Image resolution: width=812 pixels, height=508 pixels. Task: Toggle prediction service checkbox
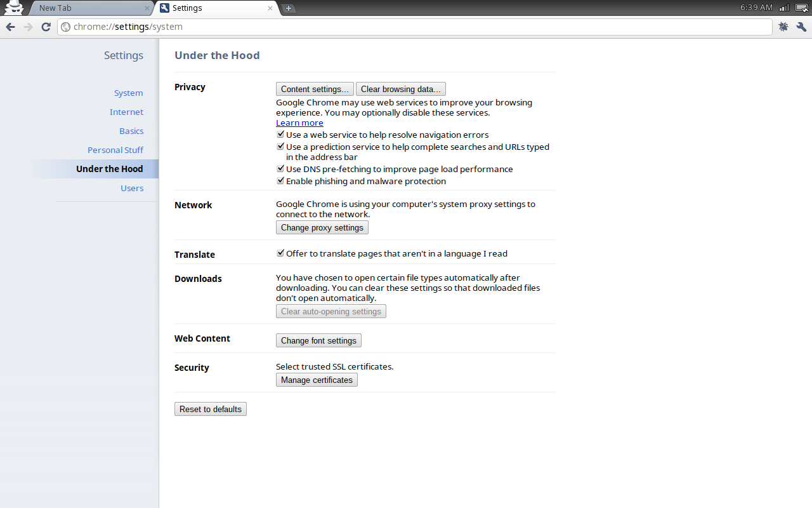click(280, 147)
